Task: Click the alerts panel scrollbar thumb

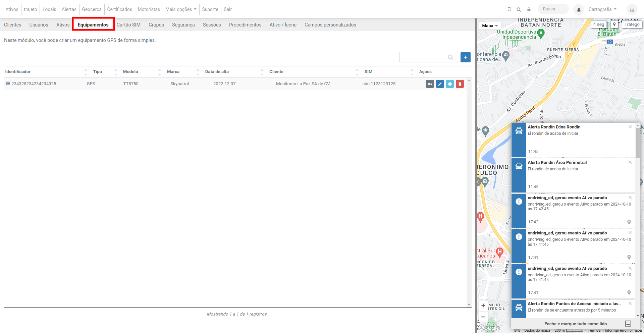Action: click(x=638, y=143)
